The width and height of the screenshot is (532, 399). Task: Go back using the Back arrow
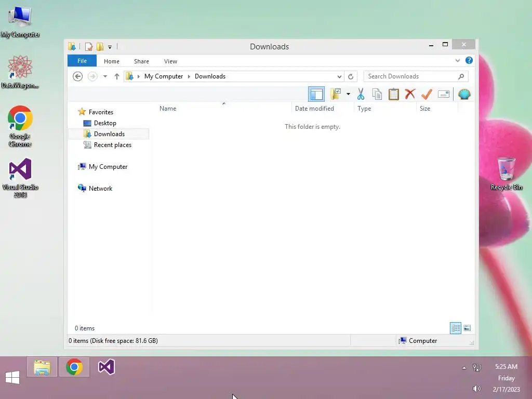point(78,76)
